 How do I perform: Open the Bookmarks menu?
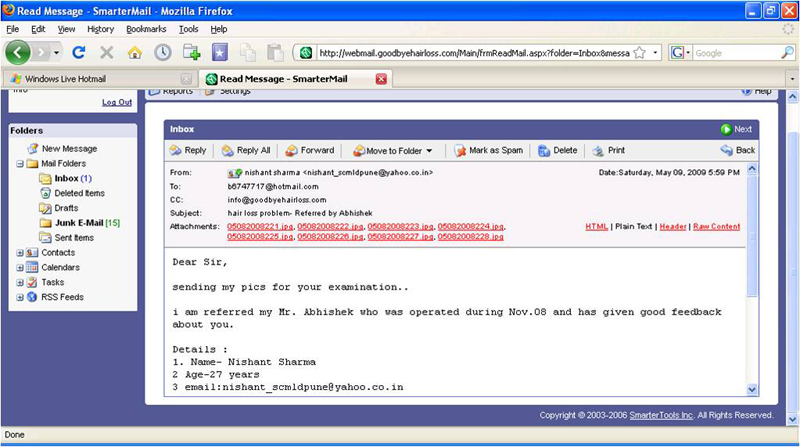[146, 29]
